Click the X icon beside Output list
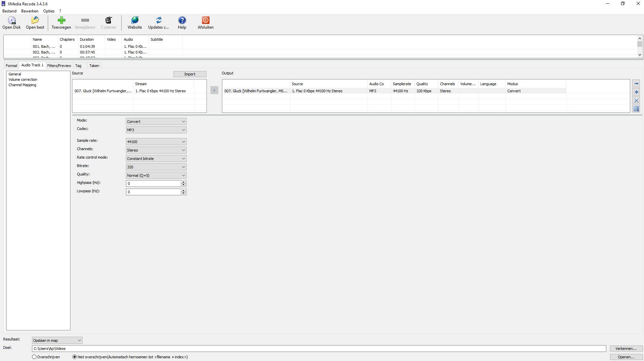This screenshot has height=361, width=644. pyautogui.click(x=636, y=101)
